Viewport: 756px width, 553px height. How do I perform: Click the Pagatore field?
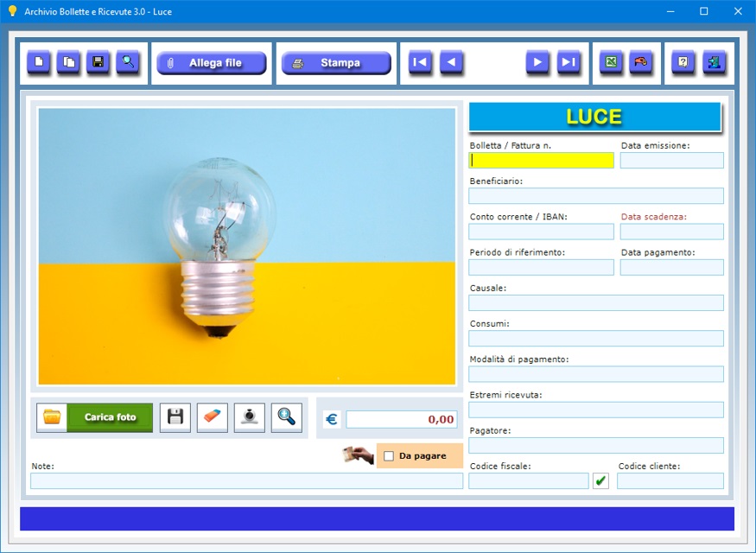click(x=596, y=446)
